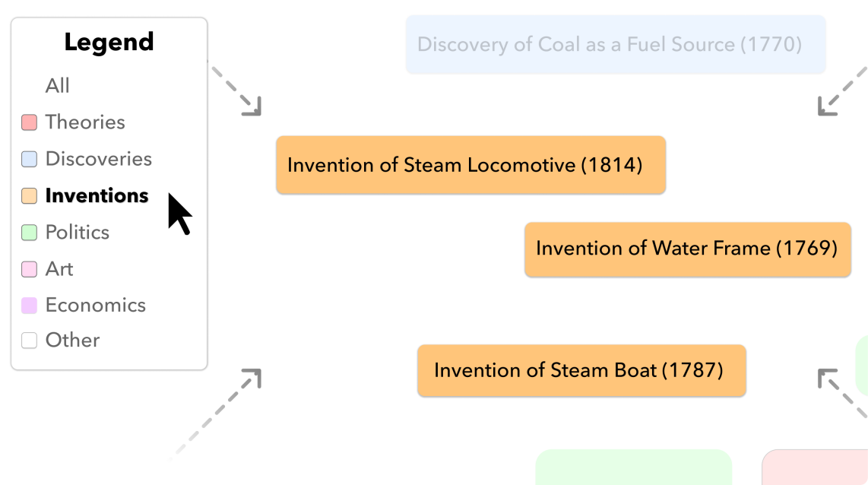
Task: Click the orange Inventions color swatch
Action: (x=29, y=196)
